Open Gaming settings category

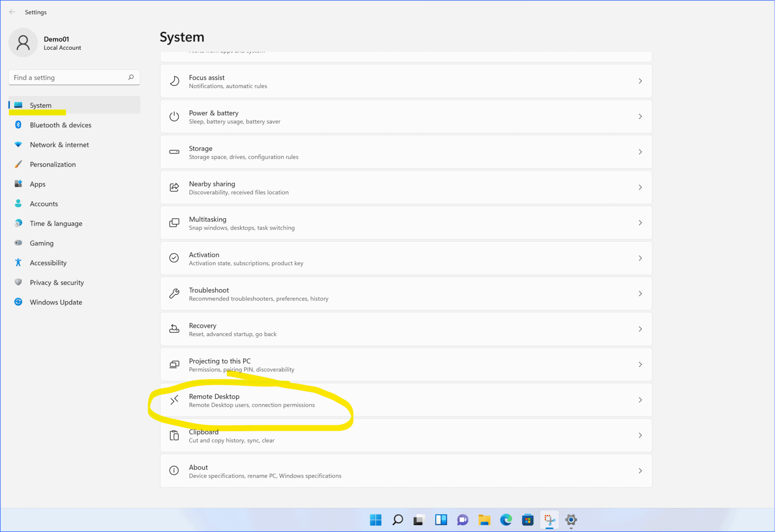[x=74, y=243]
